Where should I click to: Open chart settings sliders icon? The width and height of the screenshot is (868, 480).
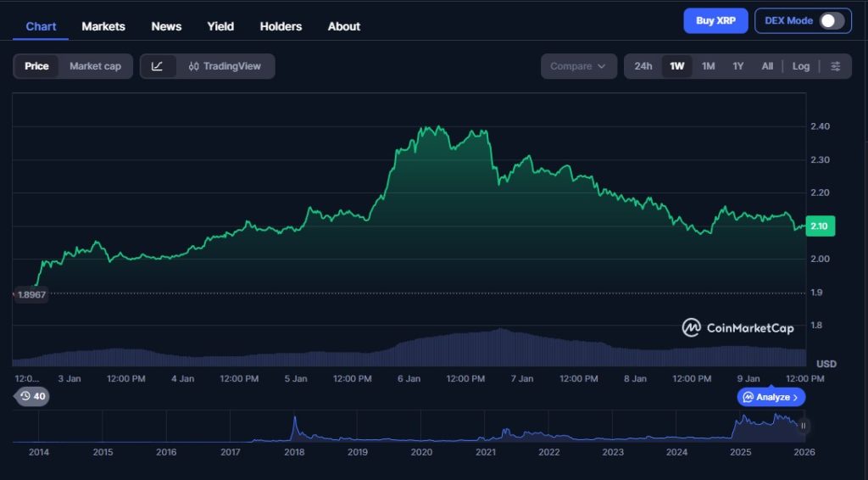835,66
